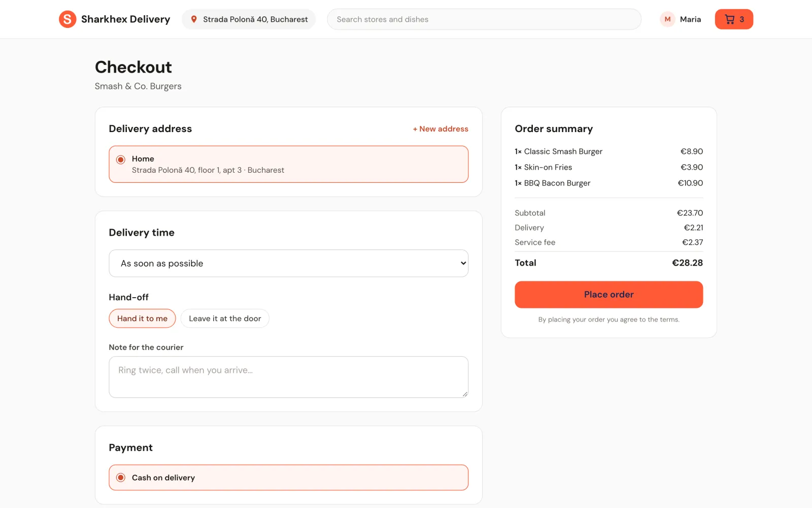Viewport: 812px width, 508px height.
Task: Focus the search stores and dishes field
Action: point(484,19)
